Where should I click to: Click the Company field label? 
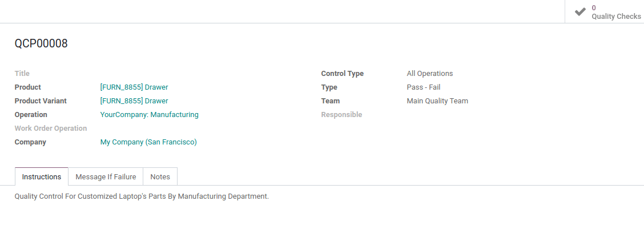tap(30, 142)
